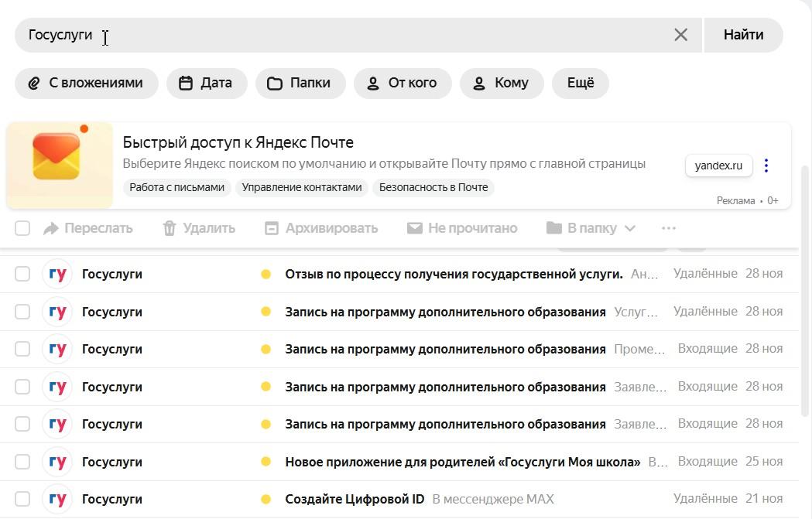
Task: Click yellow importance dot on Цифровой ID email
Action: click(266, 500)
